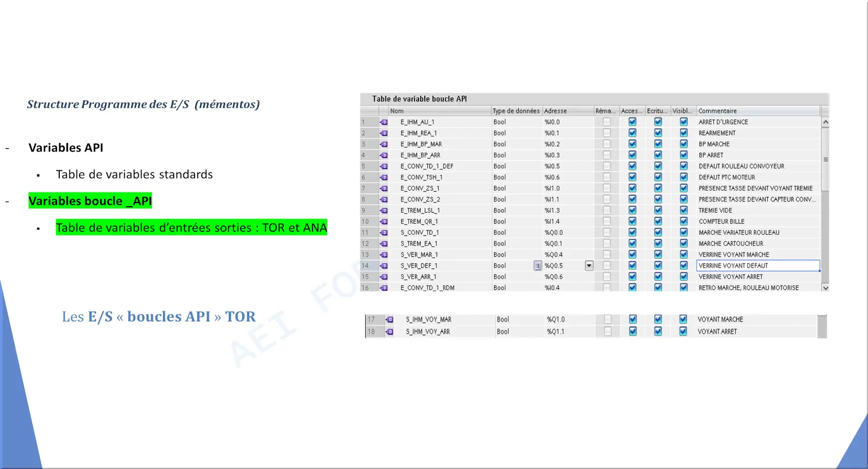The height and width of the screenshot is (469, 868).
Task: Click the tag icon for E_IHM_AU_1 row
Action: pyautogui.click(x=383, y=122)
